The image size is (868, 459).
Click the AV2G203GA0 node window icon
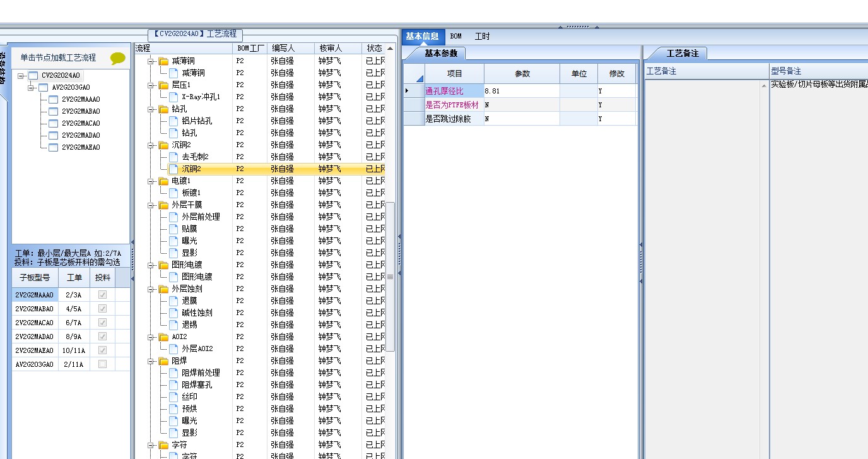44,88
